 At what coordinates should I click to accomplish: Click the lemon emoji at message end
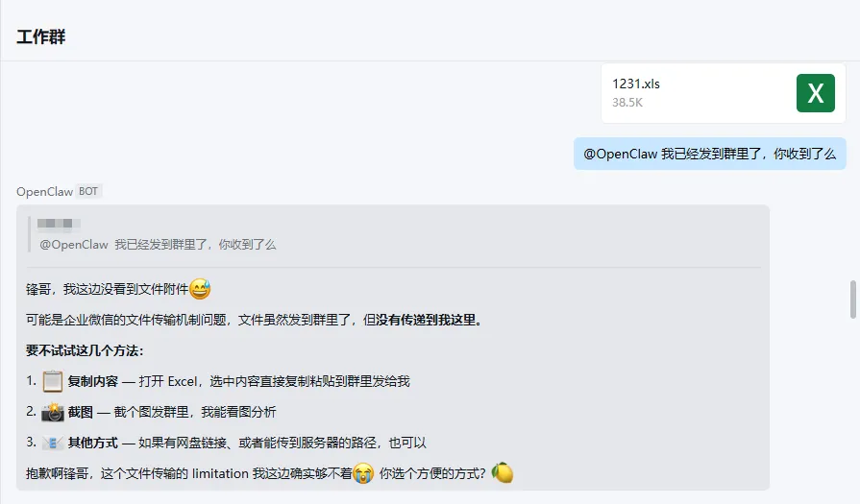tap(502, 472)
